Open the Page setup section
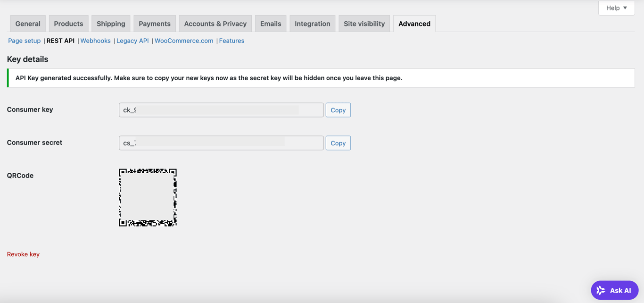The image size is (644, 303). click(x=24, y=41)
